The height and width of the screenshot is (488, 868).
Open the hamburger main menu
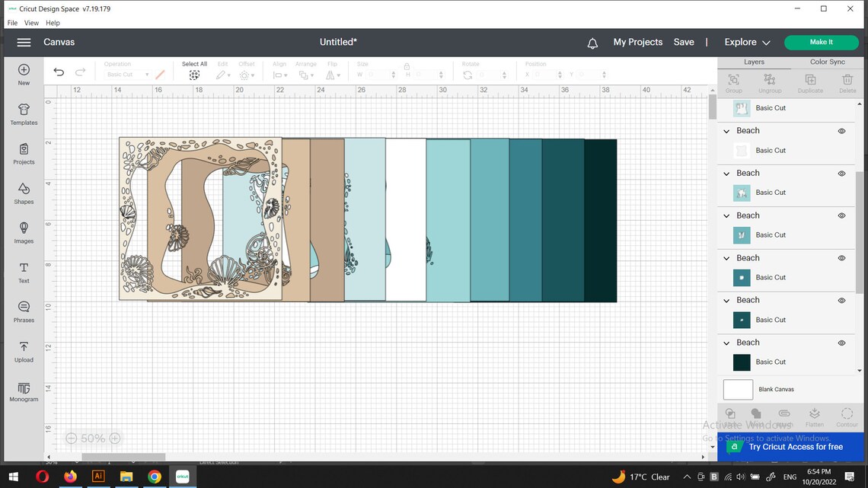(x=24, y=42)
